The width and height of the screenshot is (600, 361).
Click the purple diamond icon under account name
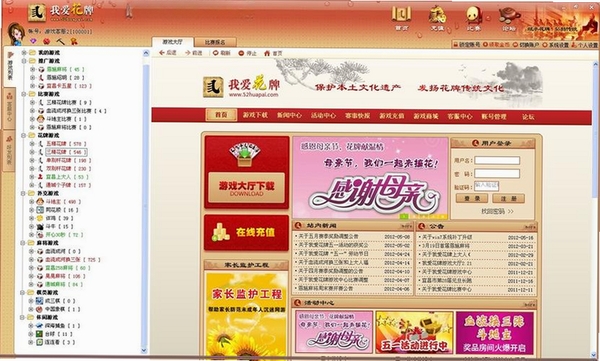point(33,41)
